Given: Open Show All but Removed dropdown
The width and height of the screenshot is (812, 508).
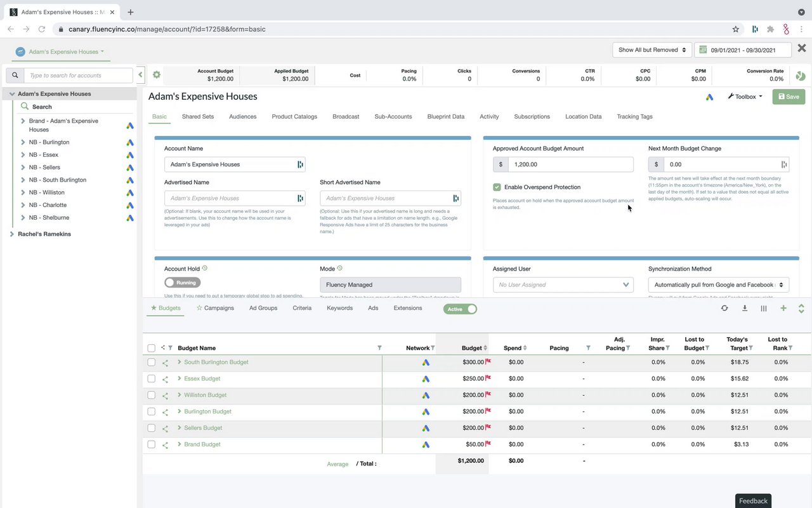Looking at the screenshot, I should click(x=653, y=50).
